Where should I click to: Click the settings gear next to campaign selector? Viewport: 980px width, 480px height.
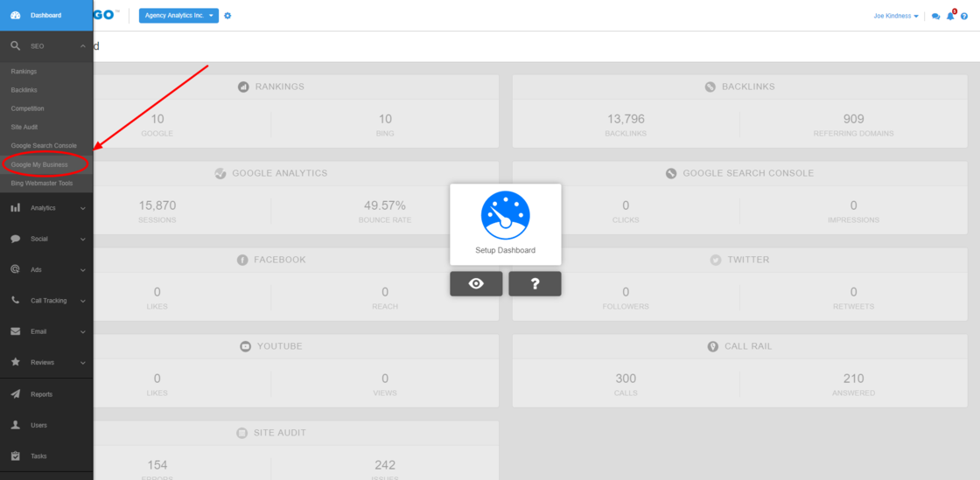point(227,16)
